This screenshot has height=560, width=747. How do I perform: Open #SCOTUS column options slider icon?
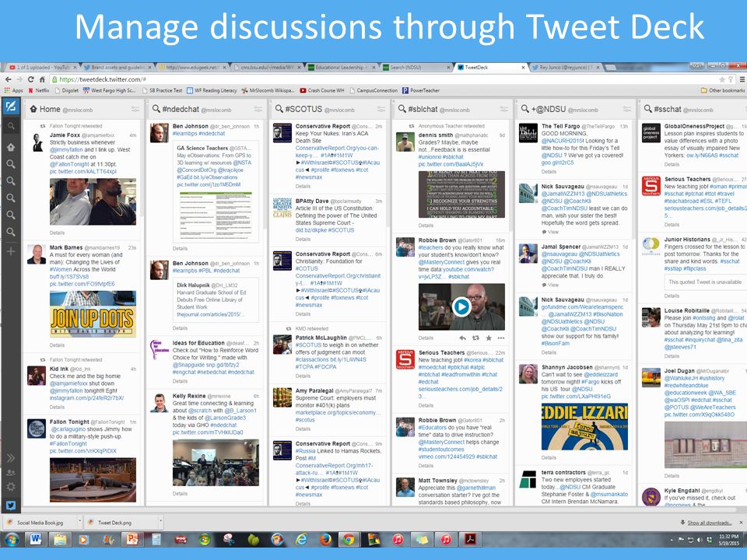click(x=381, y=110)
